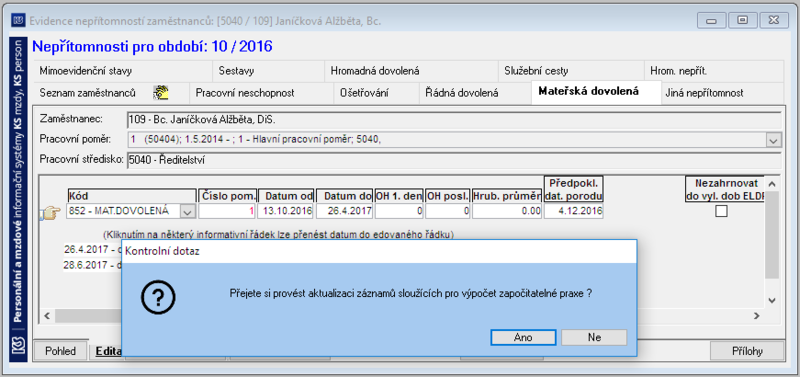Viewport: 800px width, 377px height.
Task: Open the Pracovní neschopnost tab
Action: click(x=261, y=93)
